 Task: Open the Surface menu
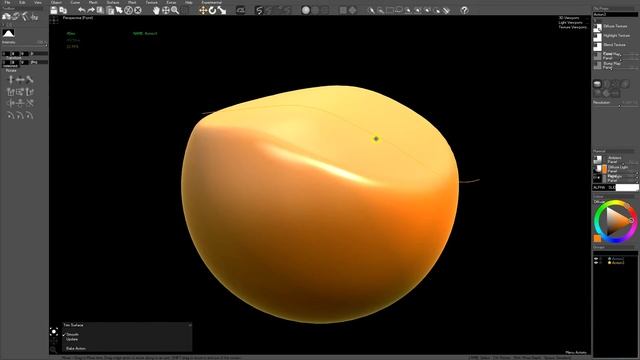coord(113,2)
